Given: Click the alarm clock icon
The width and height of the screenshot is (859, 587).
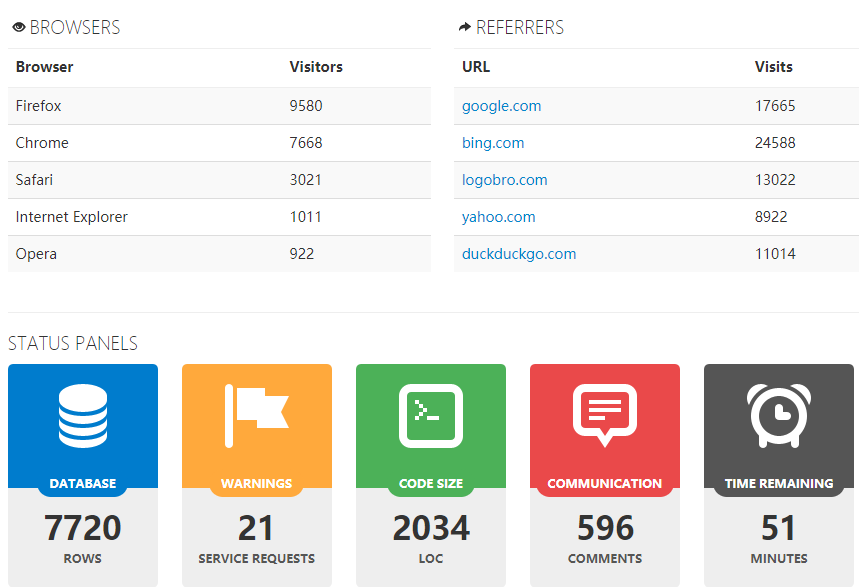Looking at the screenshot, I should [778, 416].
